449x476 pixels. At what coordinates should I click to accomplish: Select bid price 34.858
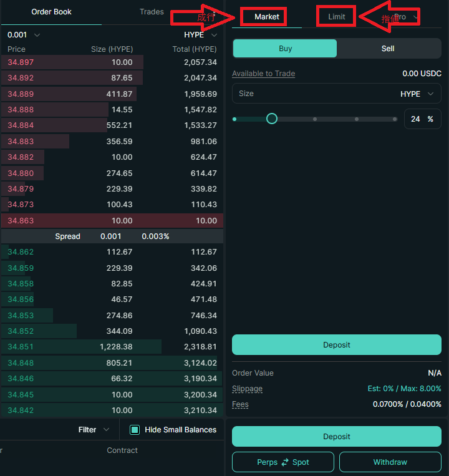pyautogui.click(x=21, y=284)
